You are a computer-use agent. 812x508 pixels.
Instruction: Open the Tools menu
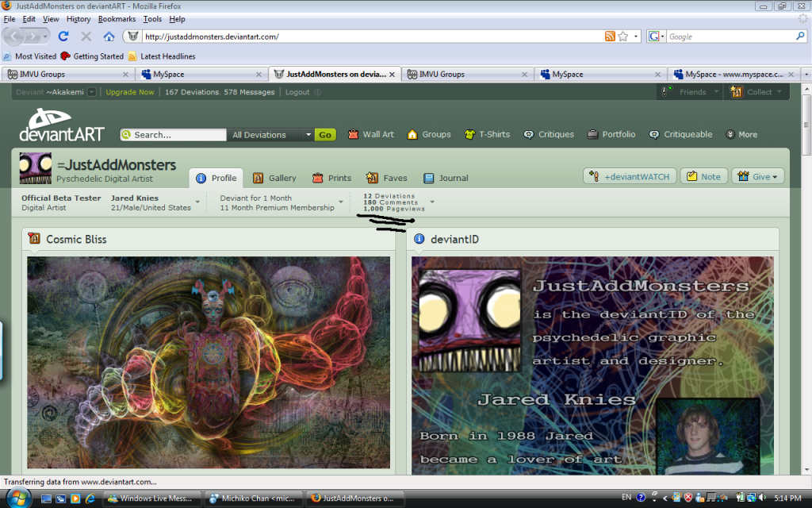coord(152,19)
